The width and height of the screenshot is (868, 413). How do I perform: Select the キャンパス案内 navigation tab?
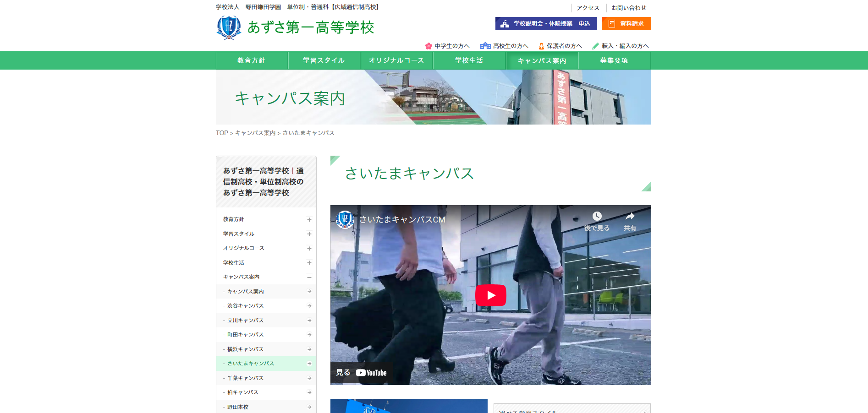click(542, 60)
